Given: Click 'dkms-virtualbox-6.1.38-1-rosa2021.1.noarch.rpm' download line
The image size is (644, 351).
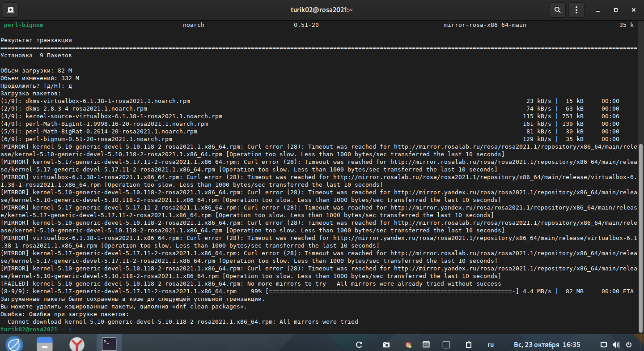Looking at the screenshot, I should click(x=310, y=101).
